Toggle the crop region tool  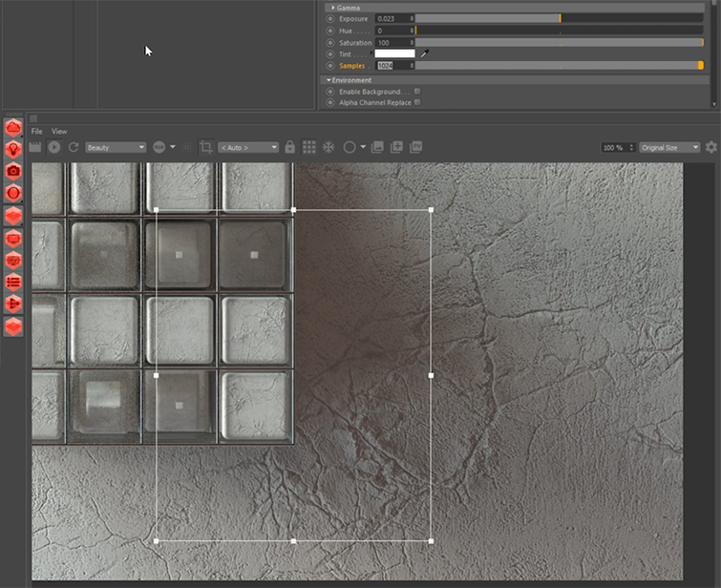206,147
